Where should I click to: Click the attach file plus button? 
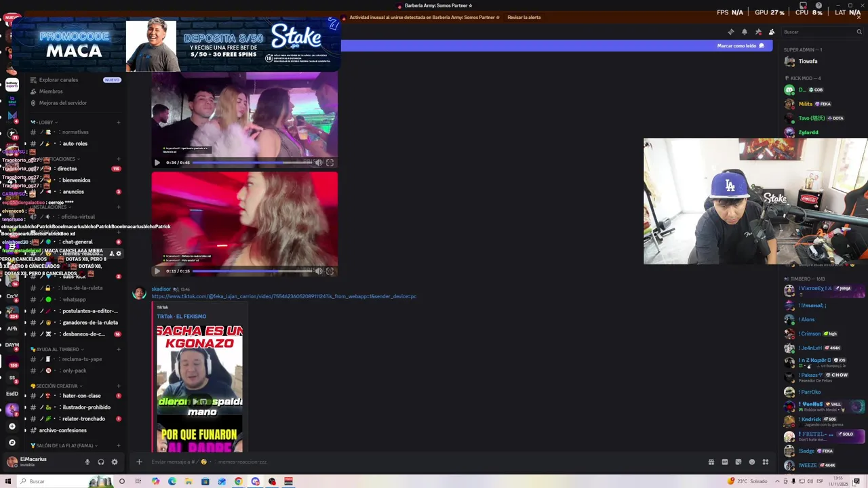[x=139, y=462]
